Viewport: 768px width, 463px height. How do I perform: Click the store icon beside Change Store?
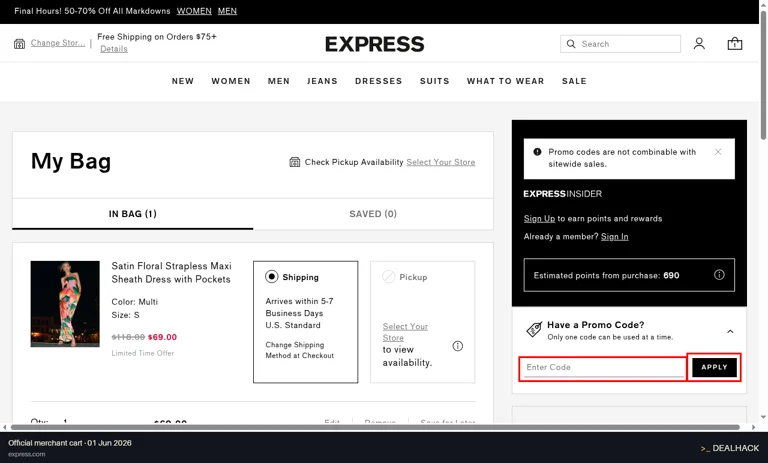point(19,44)
